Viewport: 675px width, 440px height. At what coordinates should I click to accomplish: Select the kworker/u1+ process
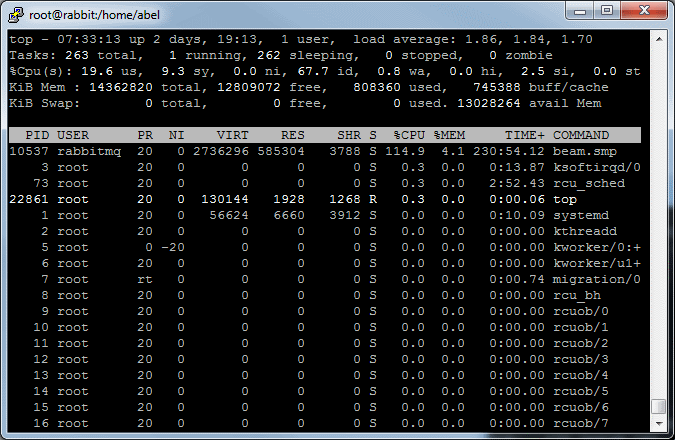pos(597,263)
